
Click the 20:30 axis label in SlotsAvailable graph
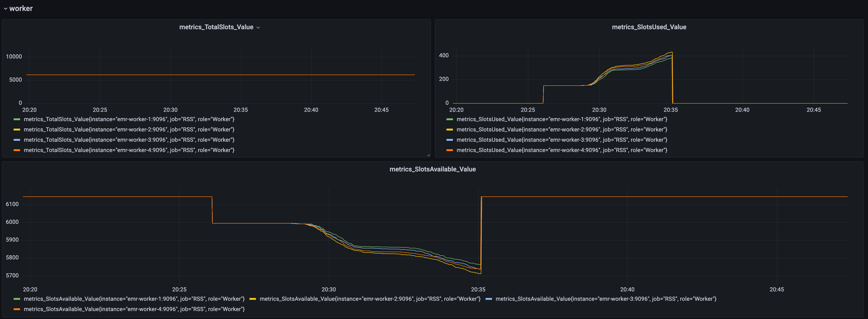click(x=329, y=289)
